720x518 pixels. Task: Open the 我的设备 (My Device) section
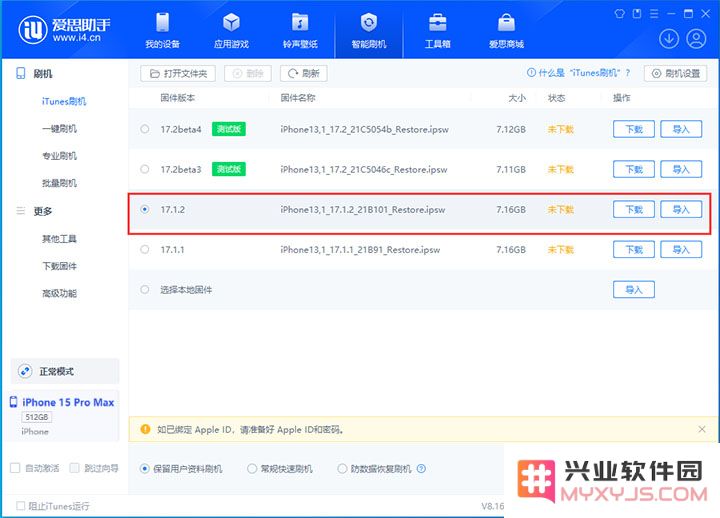tap(162, 31)
